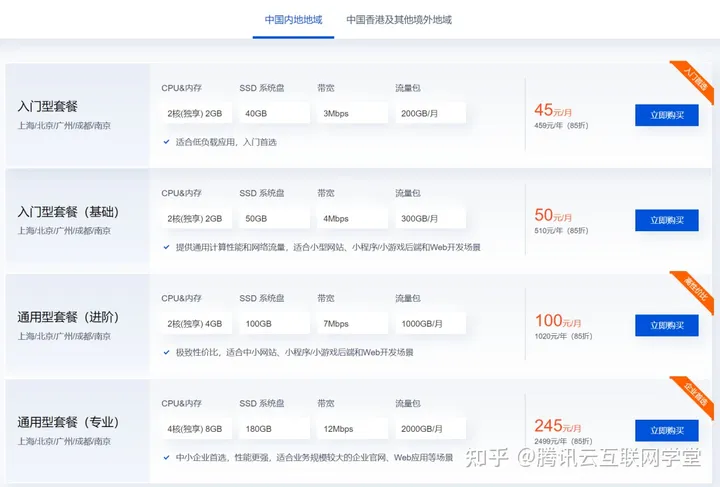Switch to the 中国内地地域 tab
720x487 pixels.
[x=293, y=20]
